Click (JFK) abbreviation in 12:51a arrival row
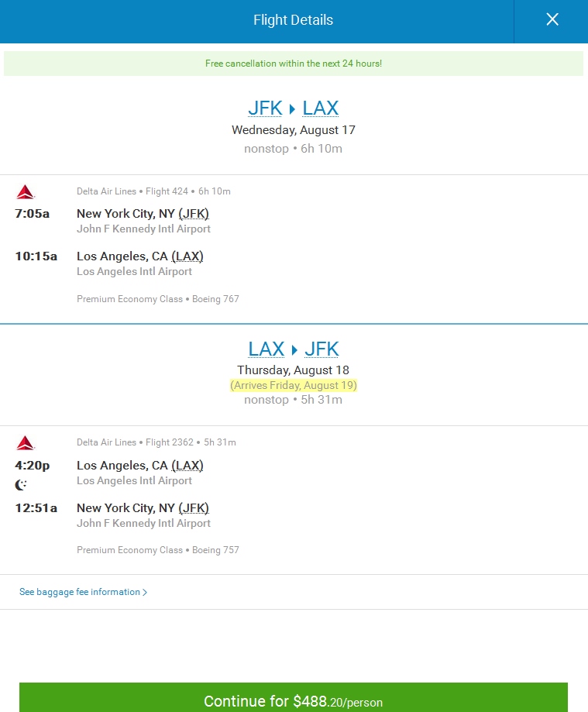588x712 pixels. (x=194, y=508)
